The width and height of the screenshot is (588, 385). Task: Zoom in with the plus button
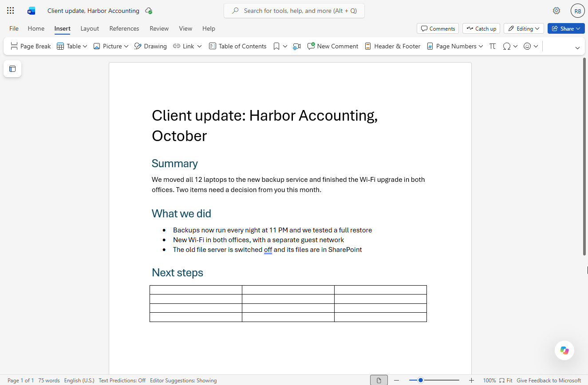pyautogui.click(x=471, y=380)
